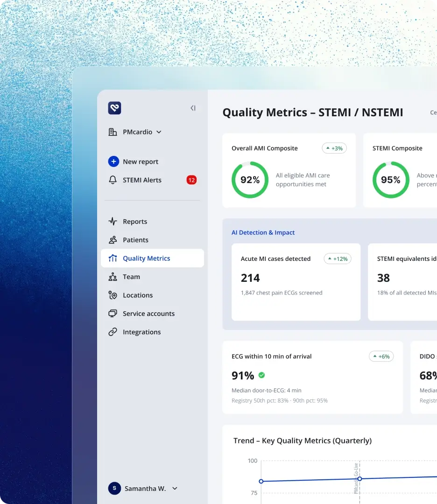Screen dimensions: 437x504
Task: Click the building icon beside PMcardio
Action: 113,132
